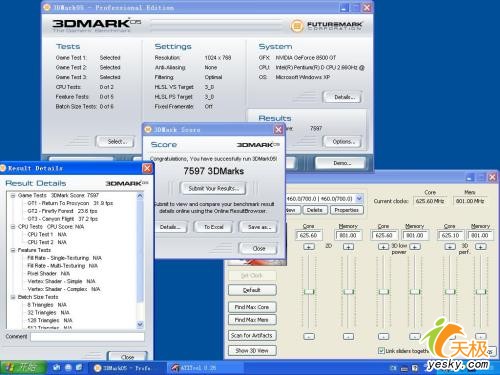500x375 pixels.
Task: Click plus under 3D low power Core
Action: (x=383, y=247)
